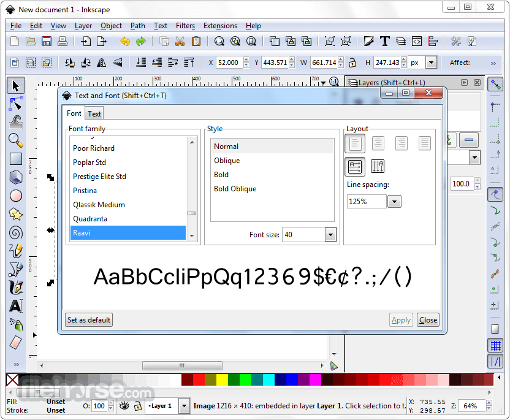Image resolution: width=510 pixels, height=420 pixels.
Task: Open the Font size dropdown
Action: [x=330, y=235]
